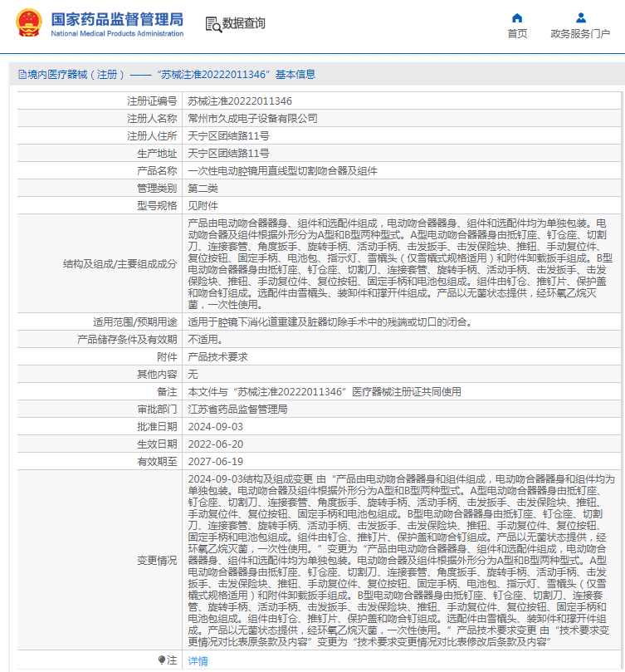Click attachment value 产品技术要求

[218, 357]
